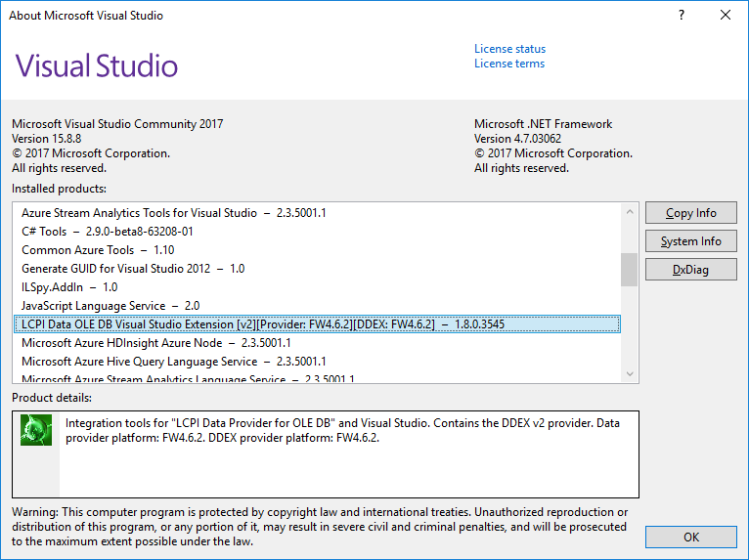Viewport: 749px width, 560px height.
Task: Select Microsoft Azure HDInsight Azure Node
Action: point(318,343)
